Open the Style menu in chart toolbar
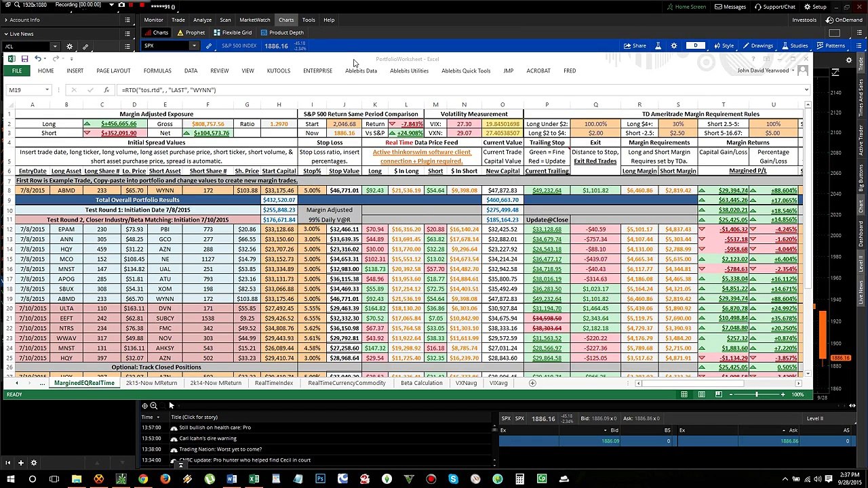The image size is (868, 488). 724,45
